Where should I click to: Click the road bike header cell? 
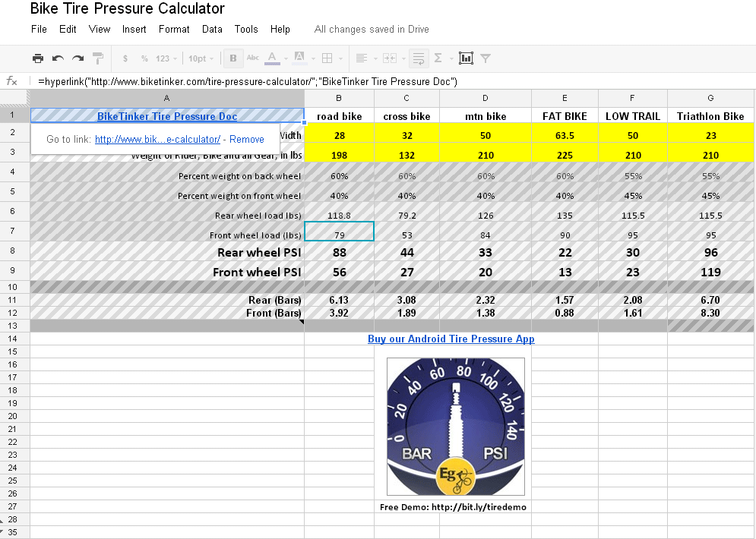pos(340,116)
